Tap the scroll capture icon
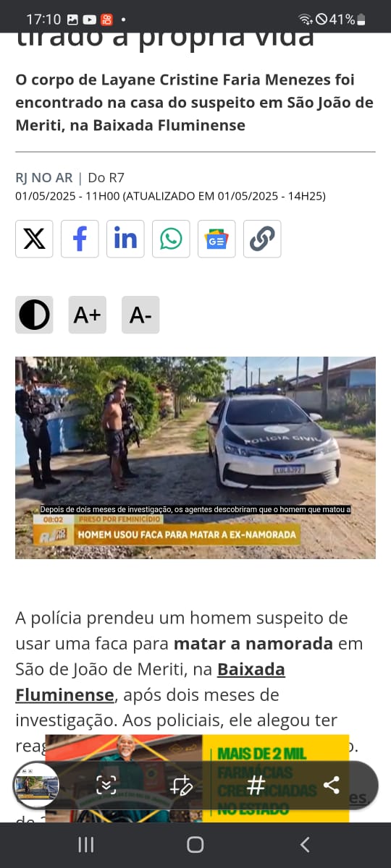This screenshot has width=391, height=868. tap(106, 785)
